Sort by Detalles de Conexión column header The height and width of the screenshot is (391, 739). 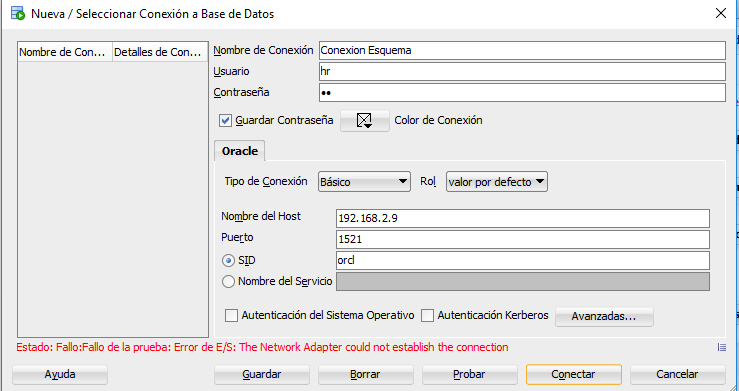pyautogui.click(x=160, y=52)
